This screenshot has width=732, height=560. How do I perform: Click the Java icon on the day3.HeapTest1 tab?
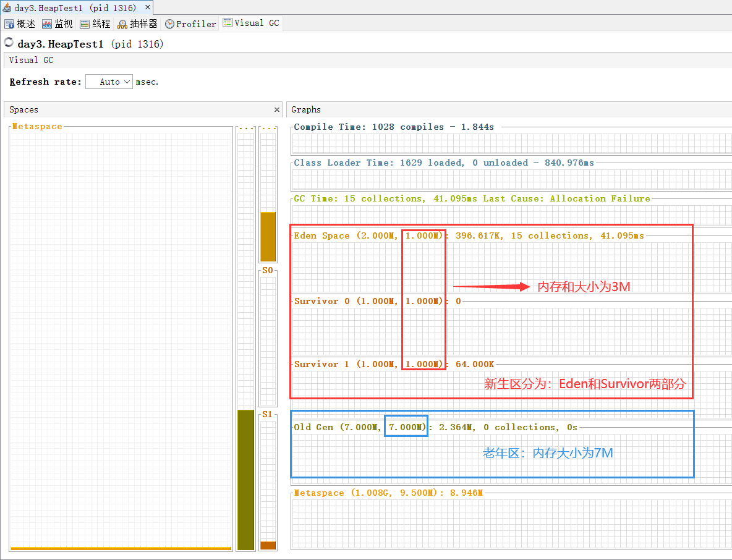7,7
